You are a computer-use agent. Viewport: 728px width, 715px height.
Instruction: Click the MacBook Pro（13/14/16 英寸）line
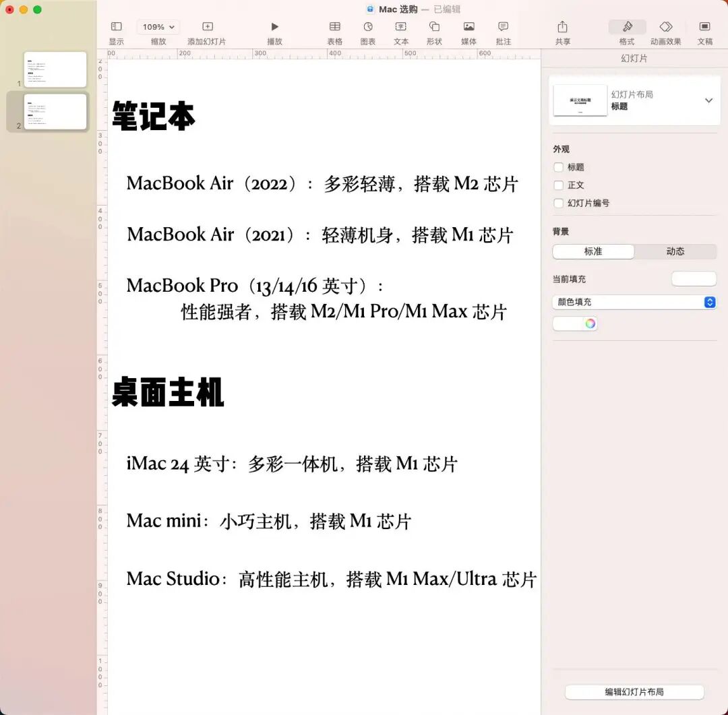click(255, 286)
